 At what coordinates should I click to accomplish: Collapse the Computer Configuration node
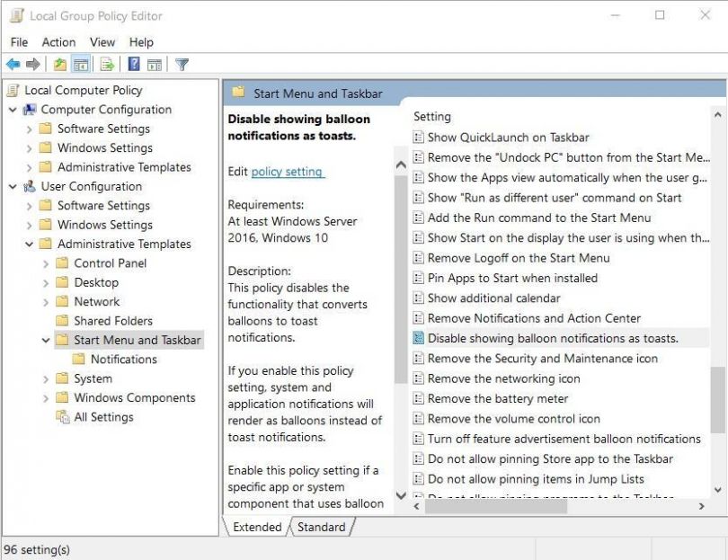pyautogui.click(x=13, y=110)
